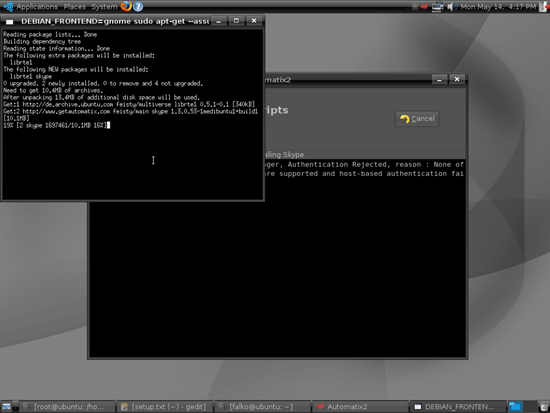Viewport: 550px width, 413px height.
Task: Click the 'Reading package lists... Done' line
Action: tap(50, 34)
